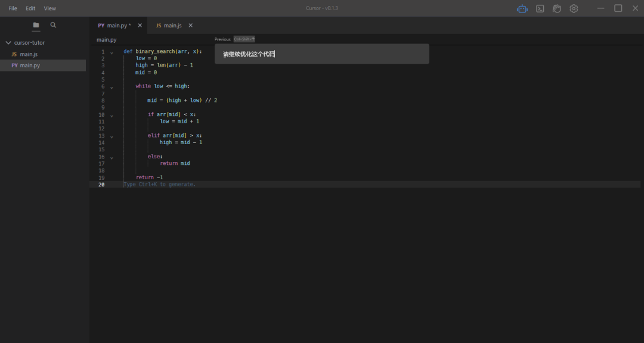Minimize the Cursor window
644x343 pixels.
601,8
